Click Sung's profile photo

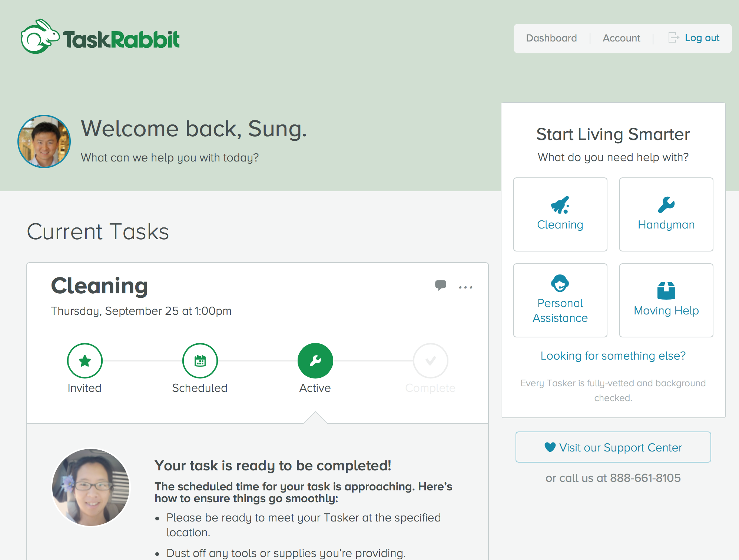tap(44, 141)
